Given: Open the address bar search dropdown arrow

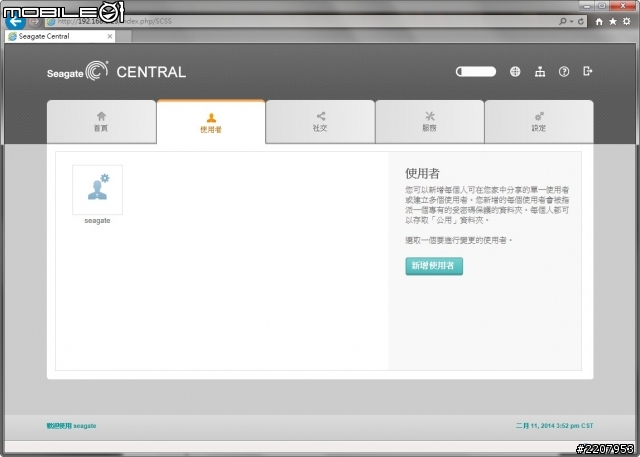Looking at the screenshot, I should pos(572,21).
